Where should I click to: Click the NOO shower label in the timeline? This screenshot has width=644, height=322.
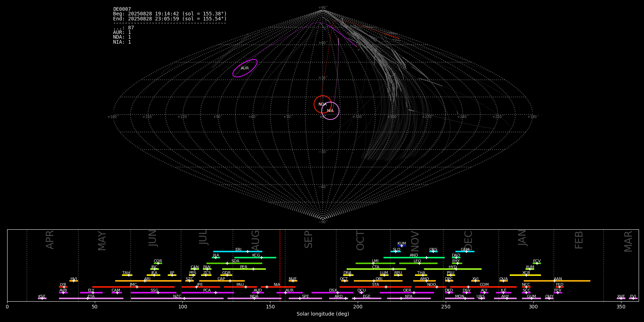[431, 284]
